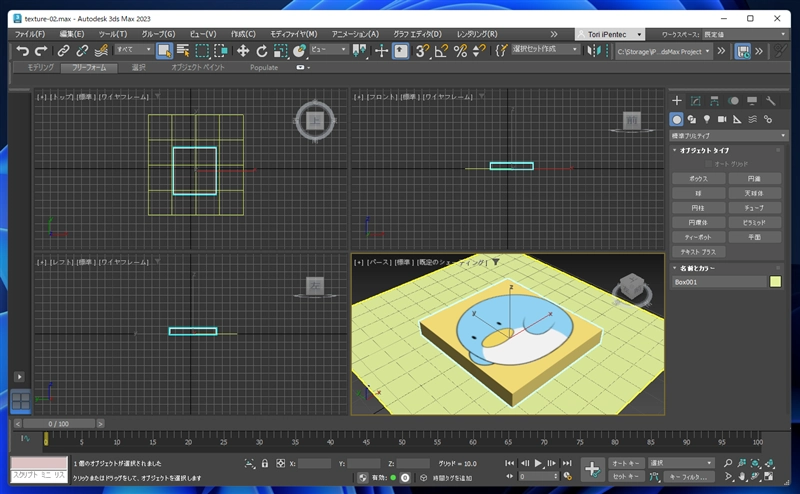
Task: Click the Box001 name field
Action: (719, 282)
